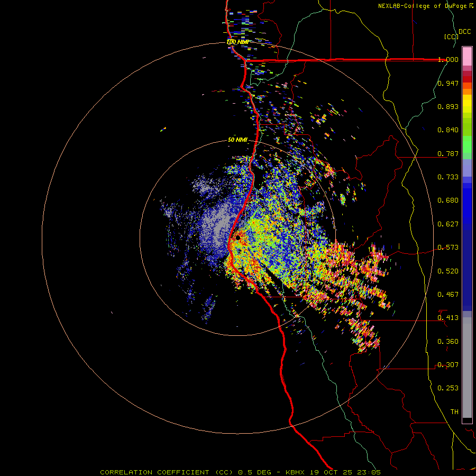
Task: Click the 50 NMI range ring label
Action: click(237, 140)
